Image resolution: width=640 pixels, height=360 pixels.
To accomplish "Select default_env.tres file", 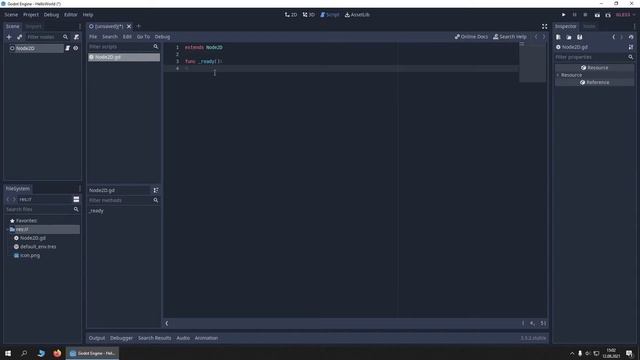I will click(x=38, y=247).
